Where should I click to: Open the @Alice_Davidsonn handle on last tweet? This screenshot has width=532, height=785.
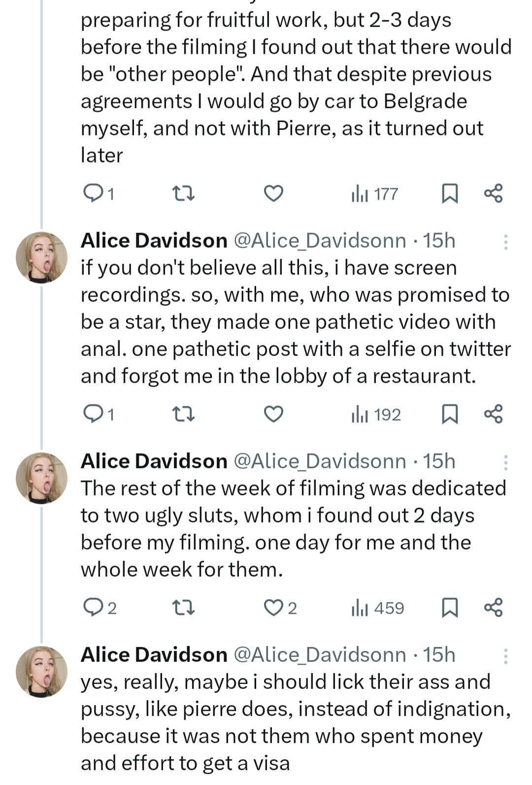(x=319, y=654)
